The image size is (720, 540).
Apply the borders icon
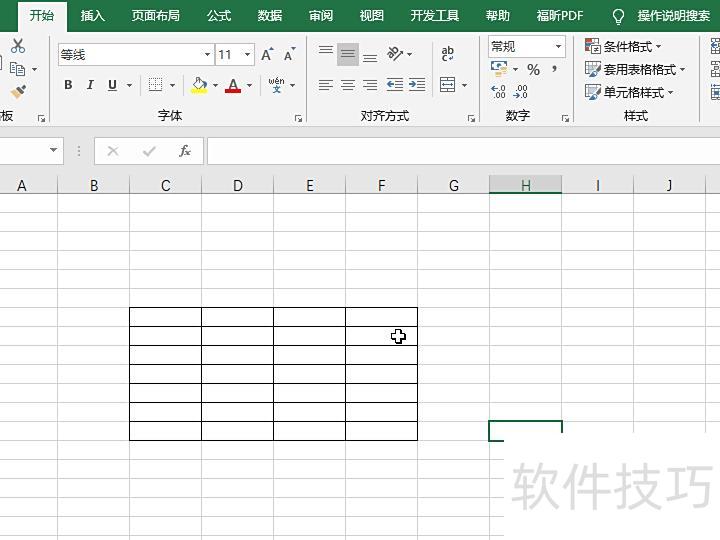click(155, 84)
